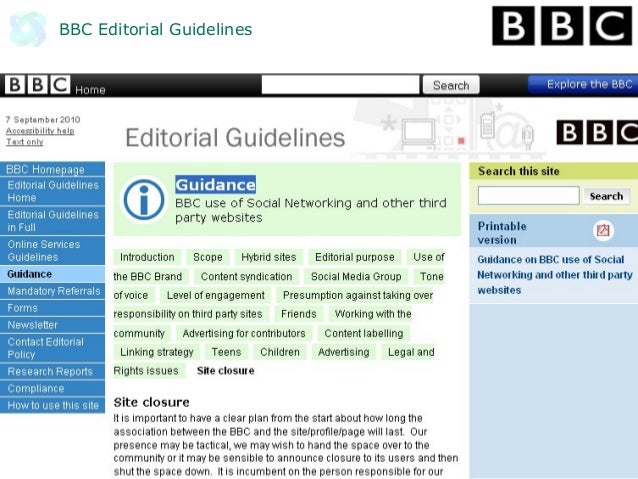Click Home in the black navigation bar
The height and width of the screenshot is (479, 638).
click(x=90, y=90)
